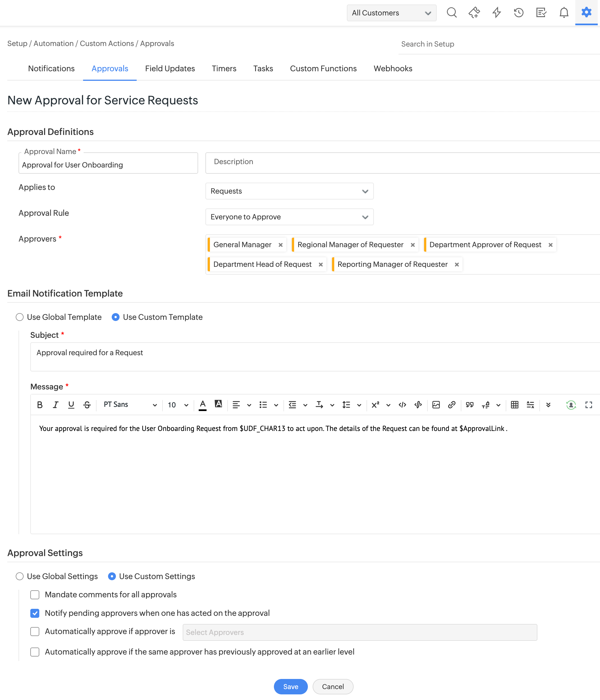Screen dimensions: 600x700
Task: Switch to the Field Updates tab
Action: click(x=170, y=68)
